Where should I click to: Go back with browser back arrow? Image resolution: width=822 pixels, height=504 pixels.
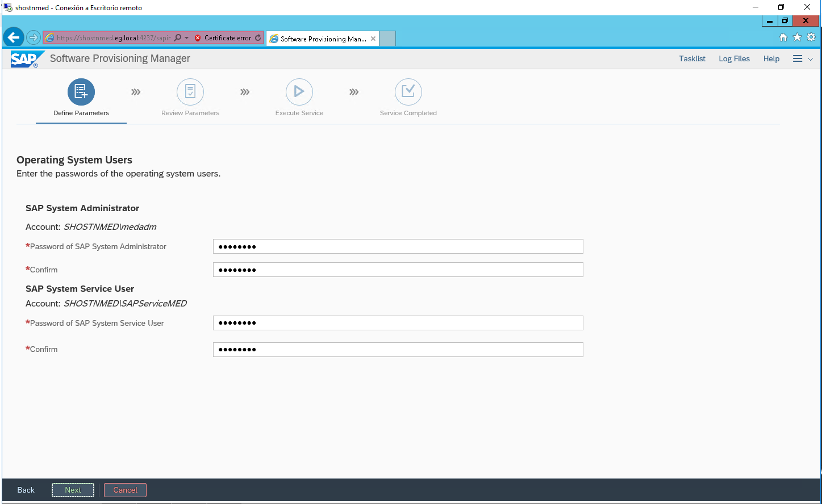(x=14, y=37)
